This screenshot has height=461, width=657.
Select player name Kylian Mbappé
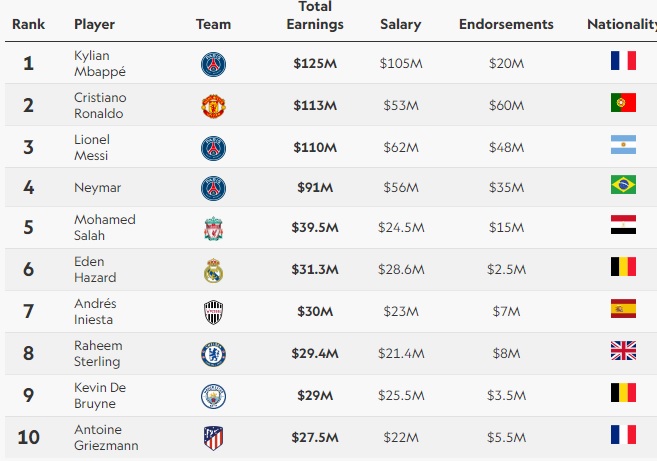tap(92, 64)
